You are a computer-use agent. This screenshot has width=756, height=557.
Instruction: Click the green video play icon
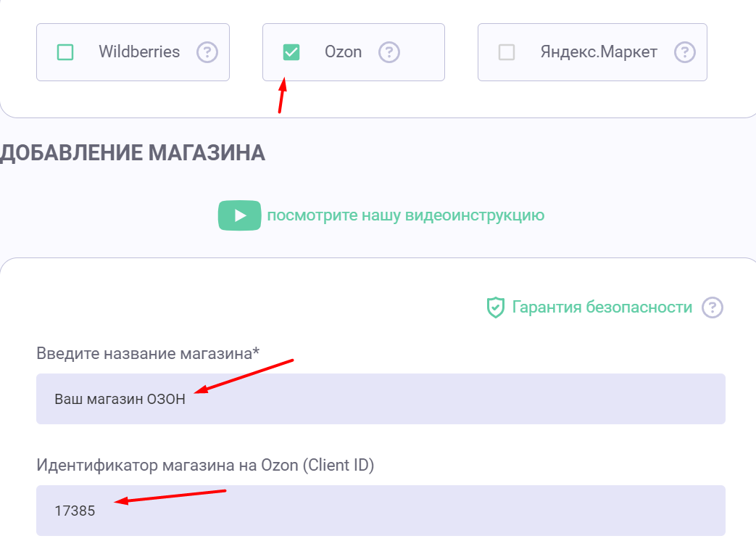[240, 215]
